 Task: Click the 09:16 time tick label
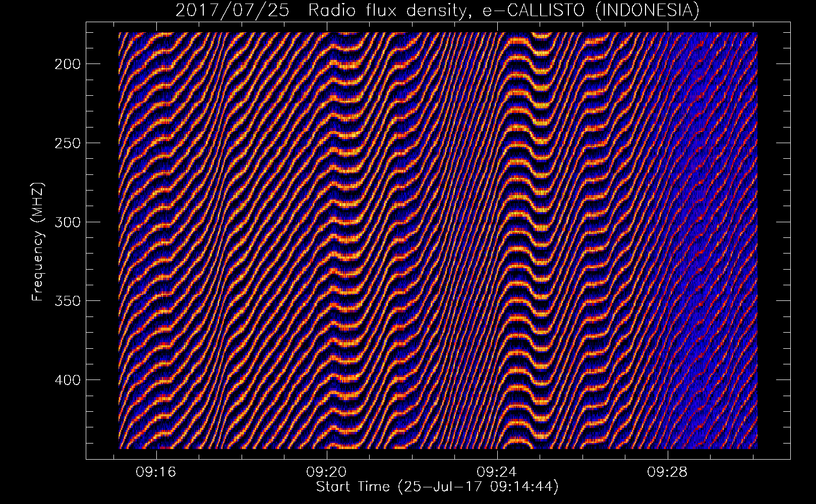157,472
